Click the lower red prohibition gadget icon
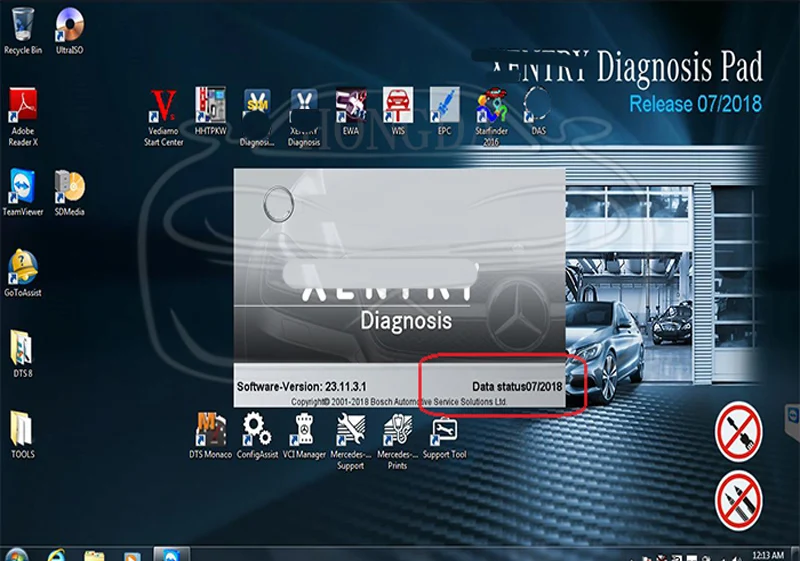The width and height of the screenshot is (800, 561). (x=738, y=501)
